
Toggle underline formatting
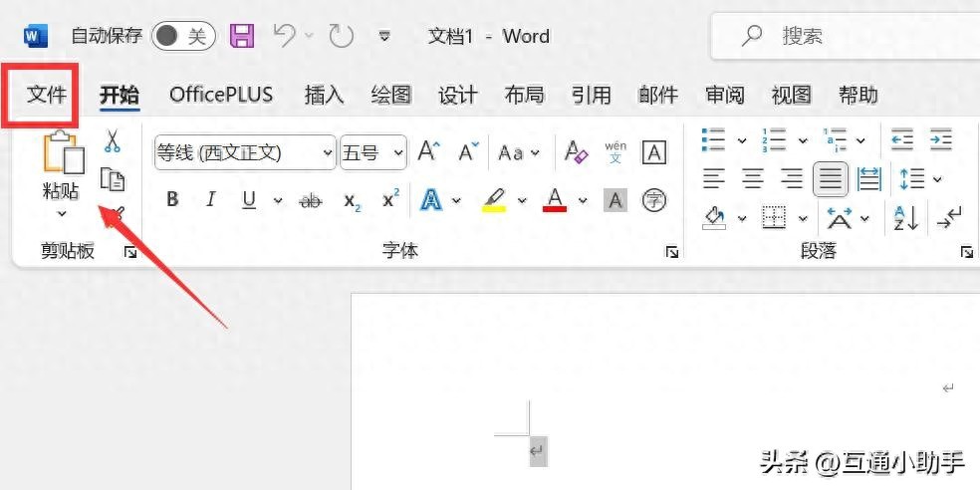(249, 200)
